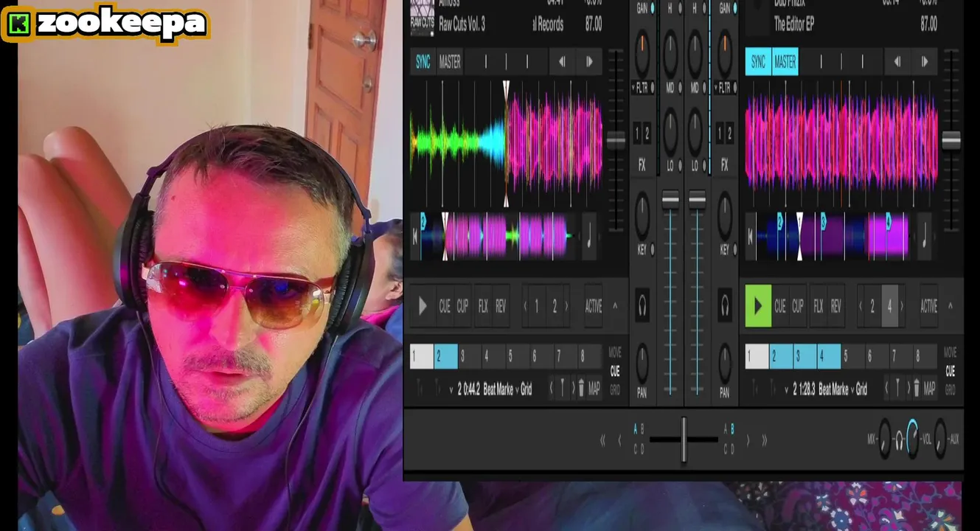Trigger hotcue 2 on left deck
Image resolution: width=980 pixels, height=531 pixels.
coord(446,357)
